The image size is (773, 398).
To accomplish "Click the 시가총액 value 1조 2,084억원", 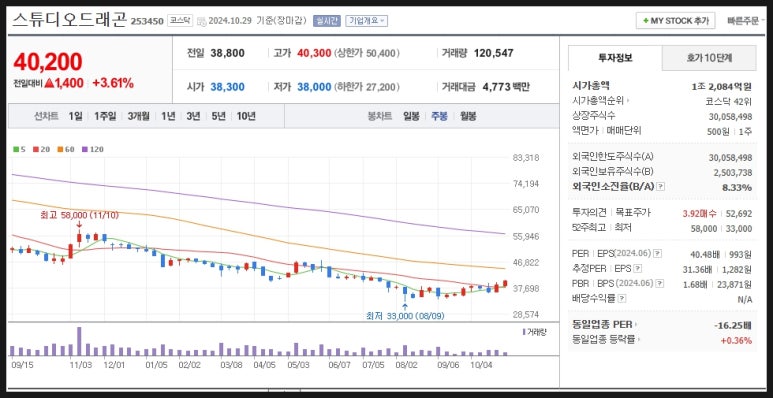I will (721, 86).
